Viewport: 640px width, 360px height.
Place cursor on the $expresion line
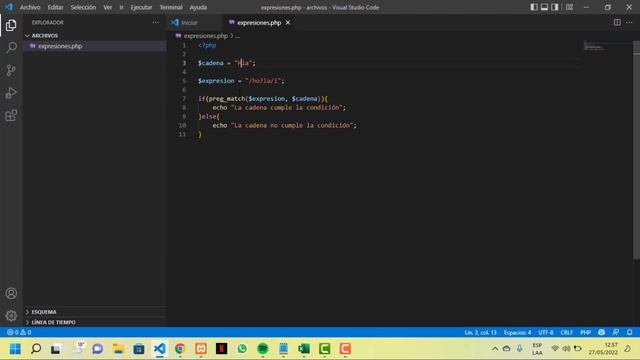click(x=241, y=81)
